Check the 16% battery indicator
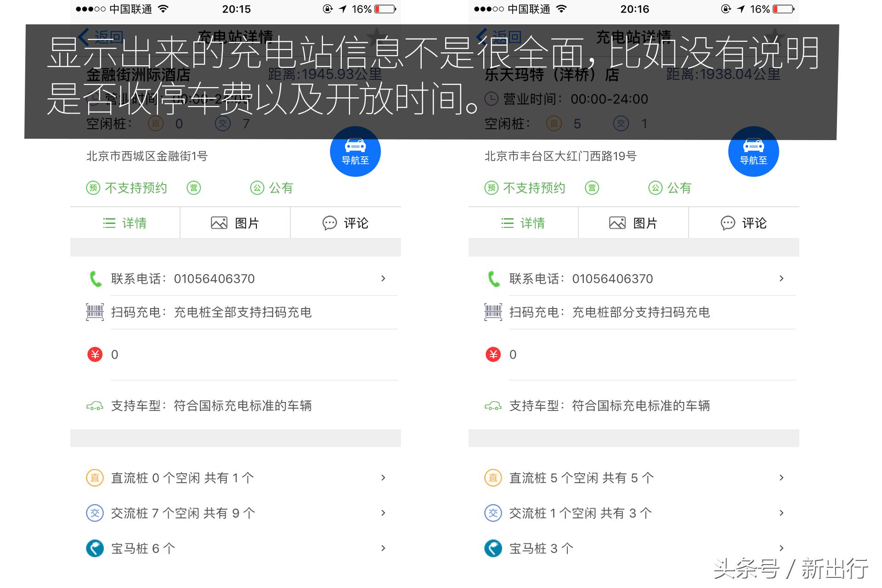 365,9
